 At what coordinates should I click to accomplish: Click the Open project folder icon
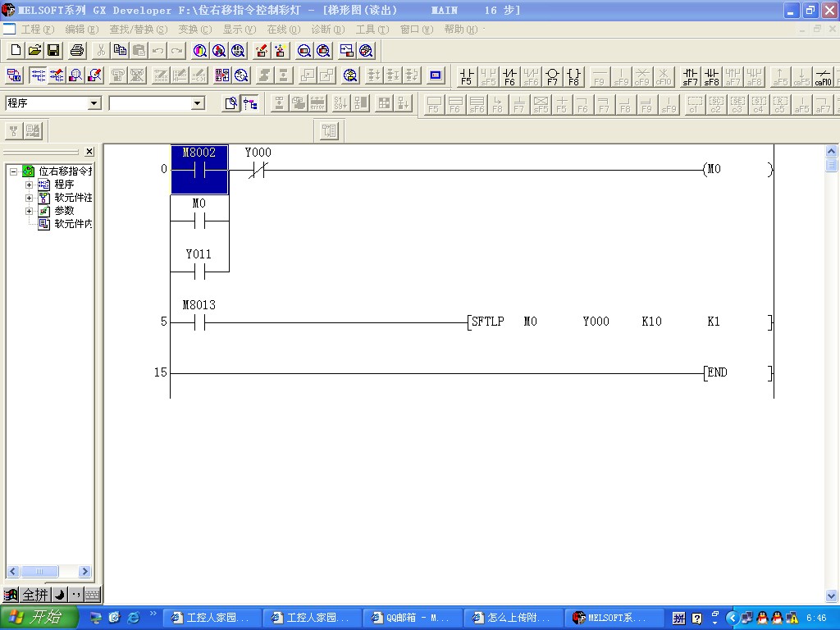click(34, 51)
